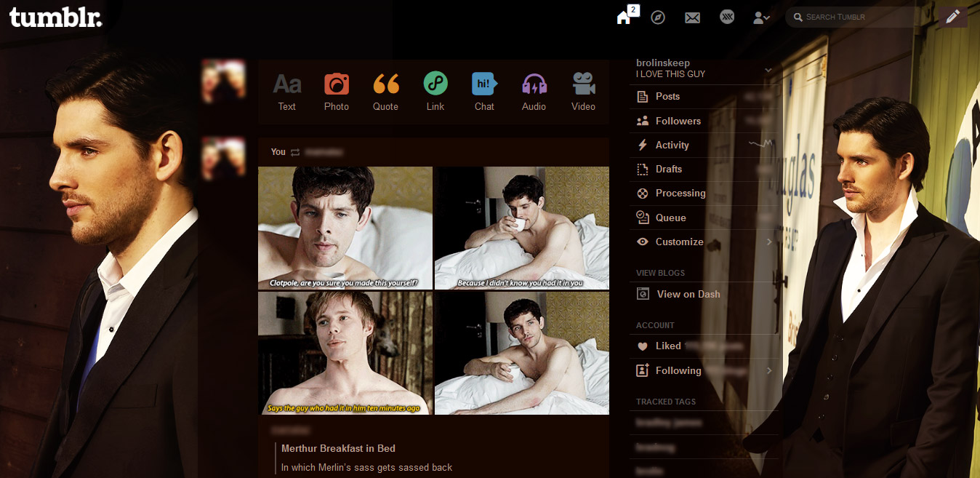Open the XKit extension icon in header
This screenshot has height=478, width=980.
point(727,17)
